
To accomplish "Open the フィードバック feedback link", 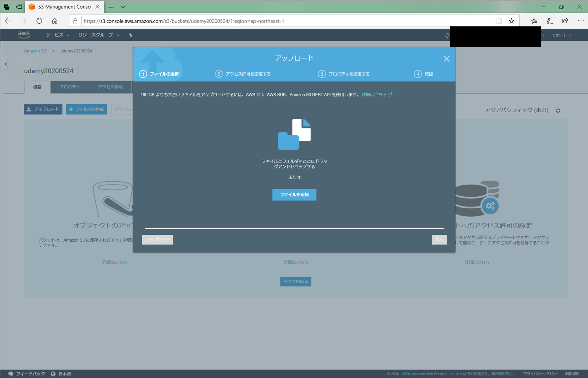I will (26, 374).
